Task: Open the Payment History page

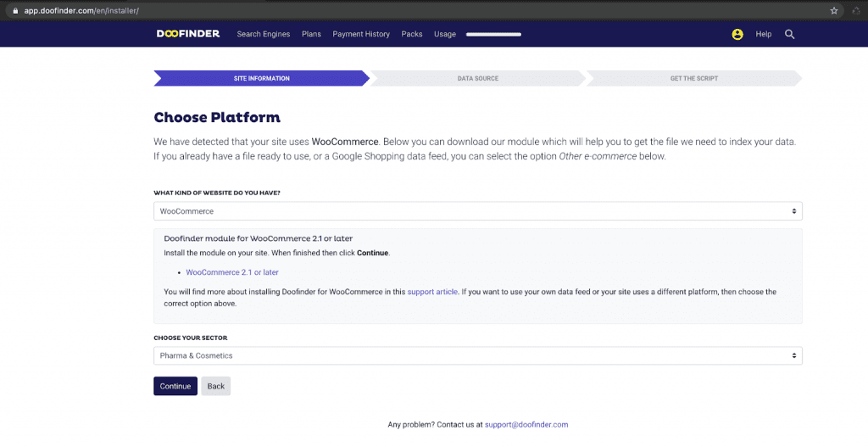Action: (361, 35)
